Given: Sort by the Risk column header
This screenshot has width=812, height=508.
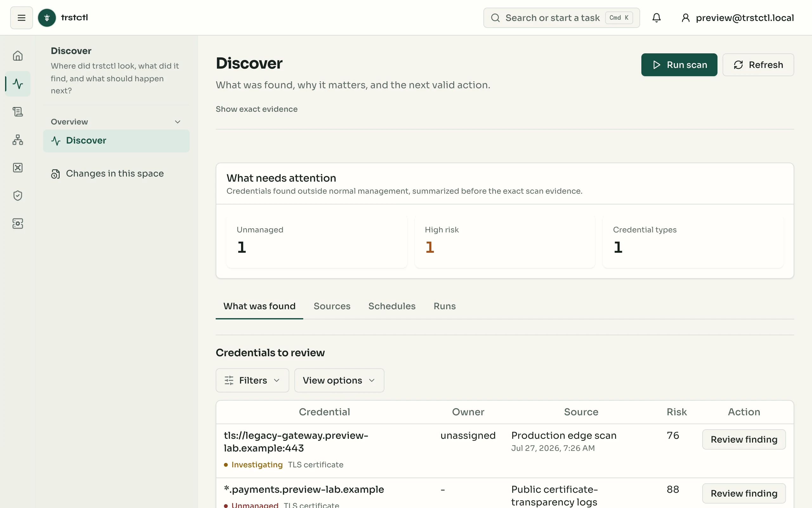Looking at the screenshot, I should coord(677,412).
